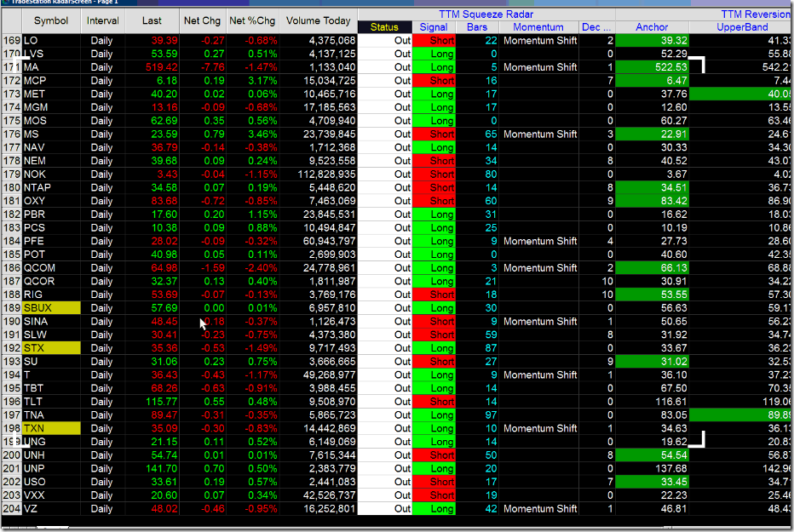The width and height of the screenshot is (794, 532).
Task: Click the Net Chg column header
Action: (x=202, y=20)
